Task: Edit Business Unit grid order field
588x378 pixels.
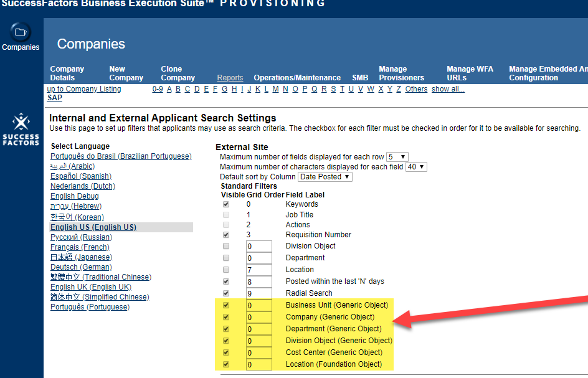Action: coord(258,306)
